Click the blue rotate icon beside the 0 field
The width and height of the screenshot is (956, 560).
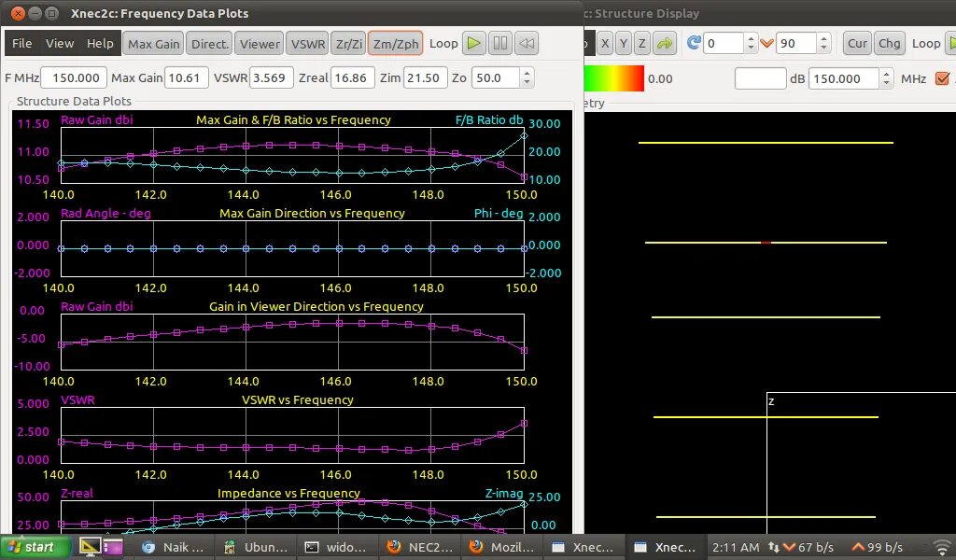(694, 43)
